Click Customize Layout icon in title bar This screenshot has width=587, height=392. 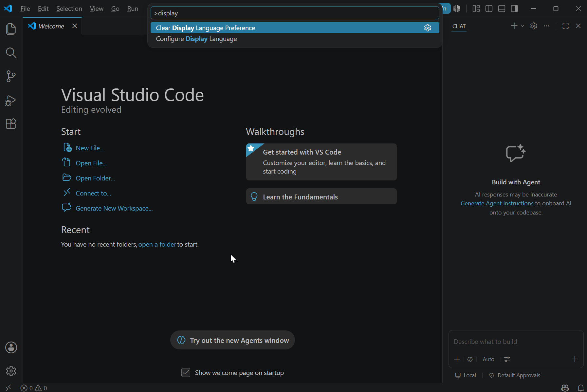click(x=476, y=9)
